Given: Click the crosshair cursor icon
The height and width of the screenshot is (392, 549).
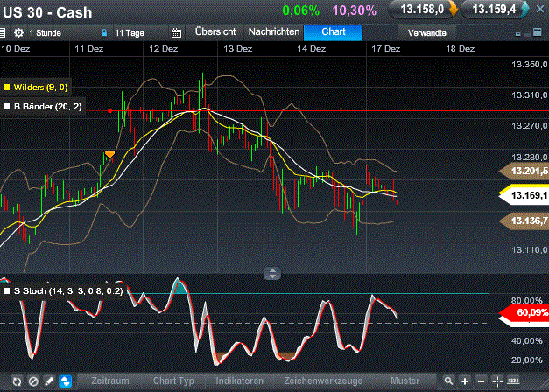Looking at the screenshot, I should [498, 381].
